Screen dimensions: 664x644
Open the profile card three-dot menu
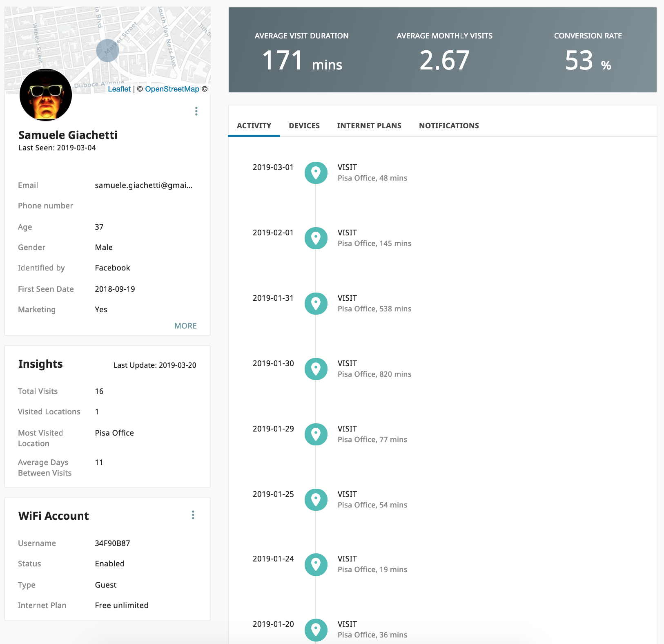[196, 111]
